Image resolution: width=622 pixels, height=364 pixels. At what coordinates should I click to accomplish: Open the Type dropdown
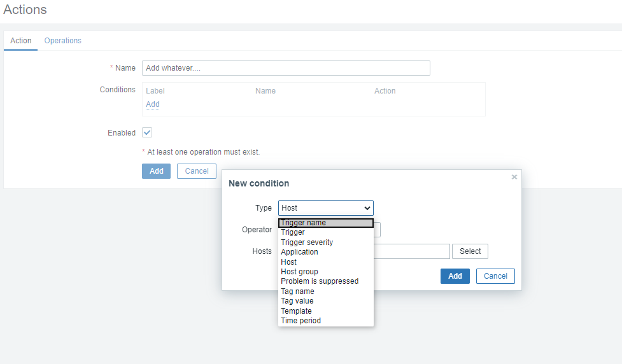point(325,208)
